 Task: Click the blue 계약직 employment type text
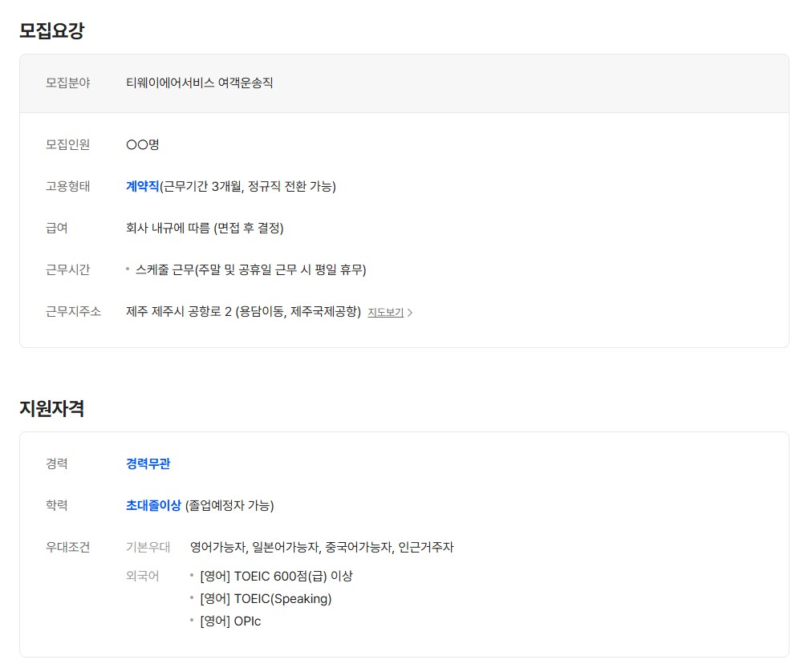tap(142, 186)
